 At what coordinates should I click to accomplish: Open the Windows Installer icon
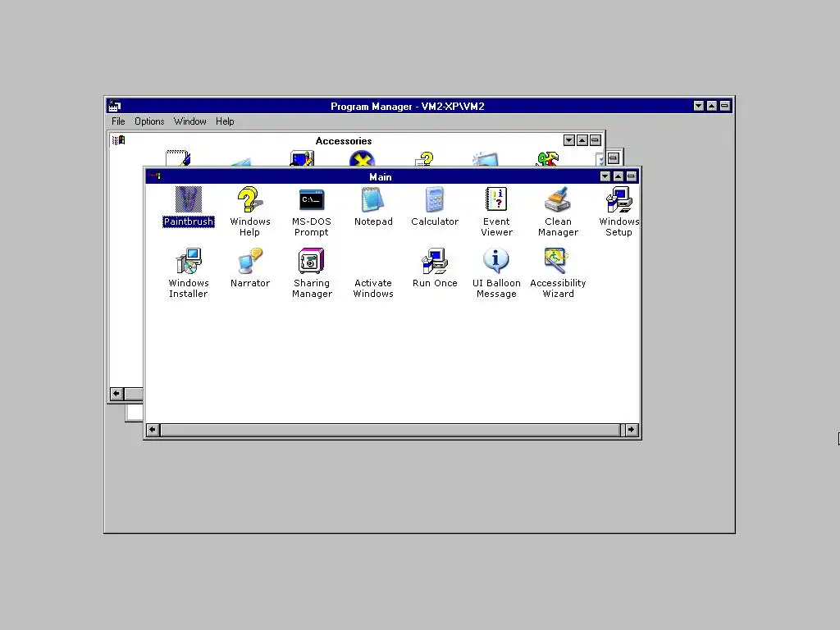(189, 261)
